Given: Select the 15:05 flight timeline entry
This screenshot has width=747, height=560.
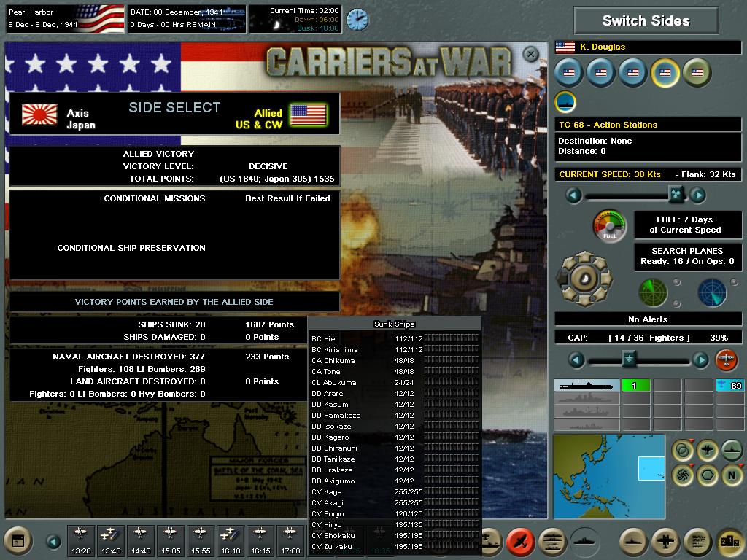Looking at the screenshot, I should (x=171, y=541).
